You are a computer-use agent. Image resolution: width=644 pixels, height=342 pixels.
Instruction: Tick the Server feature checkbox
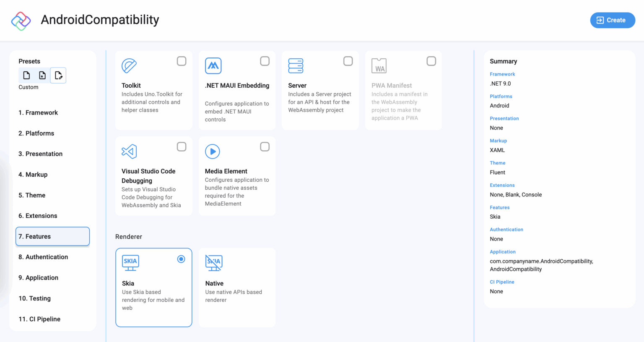348,61
